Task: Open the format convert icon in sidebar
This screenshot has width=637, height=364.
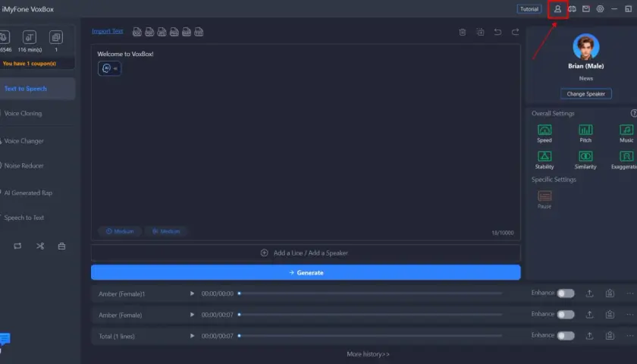Action: (17, 246)
